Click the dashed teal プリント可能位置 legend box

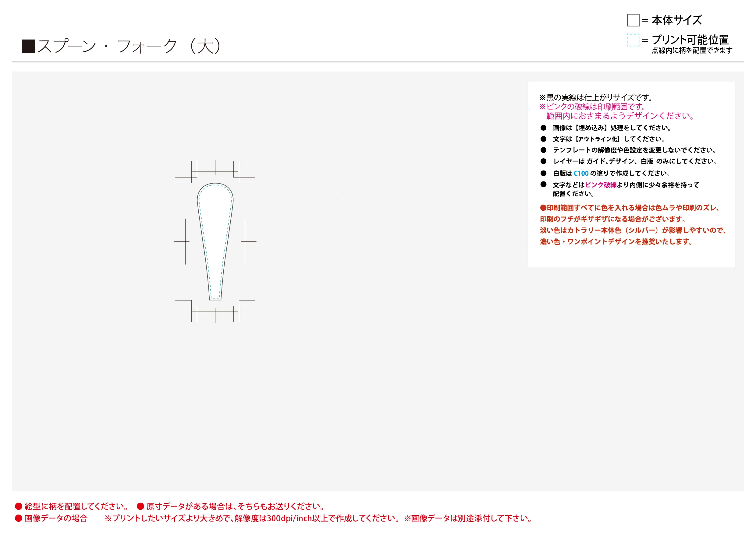pos(633,40)
